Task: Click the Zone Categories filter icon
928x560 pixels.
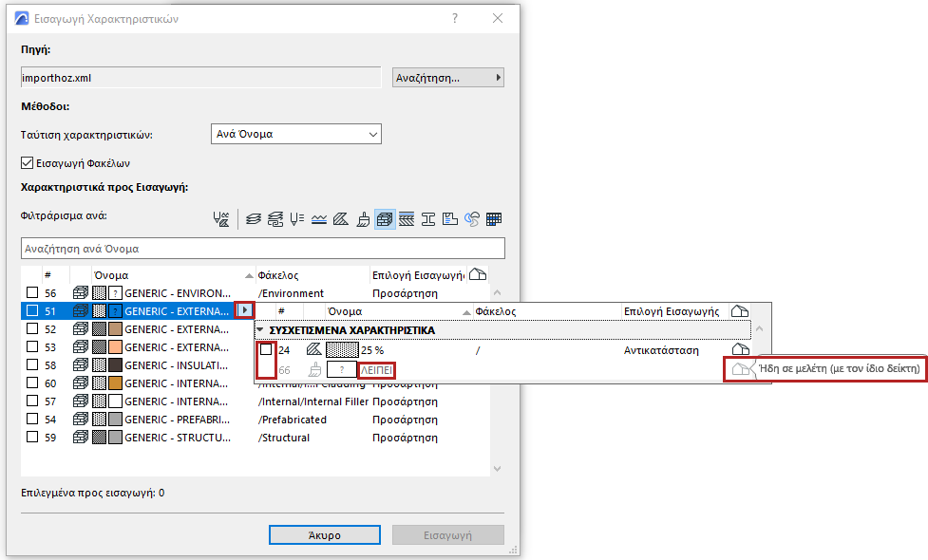Action: point(451,218)
